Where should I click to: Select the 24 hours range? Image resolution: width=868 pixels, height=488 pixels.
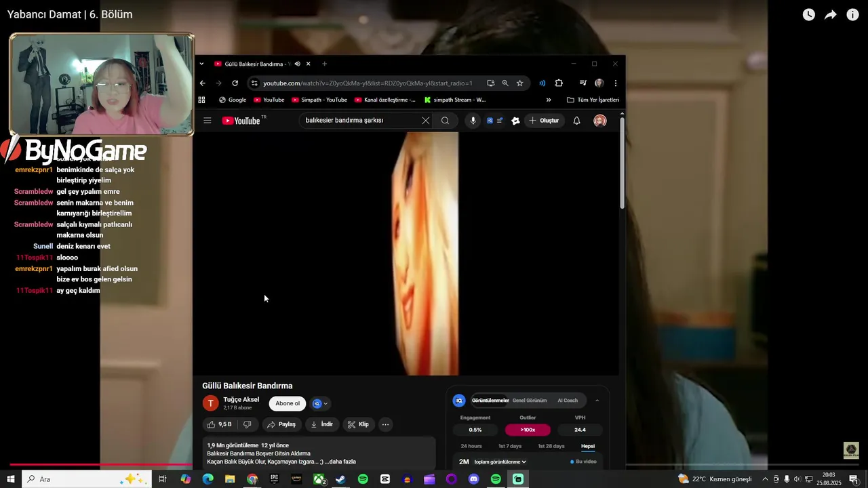(x=471, y=446)
